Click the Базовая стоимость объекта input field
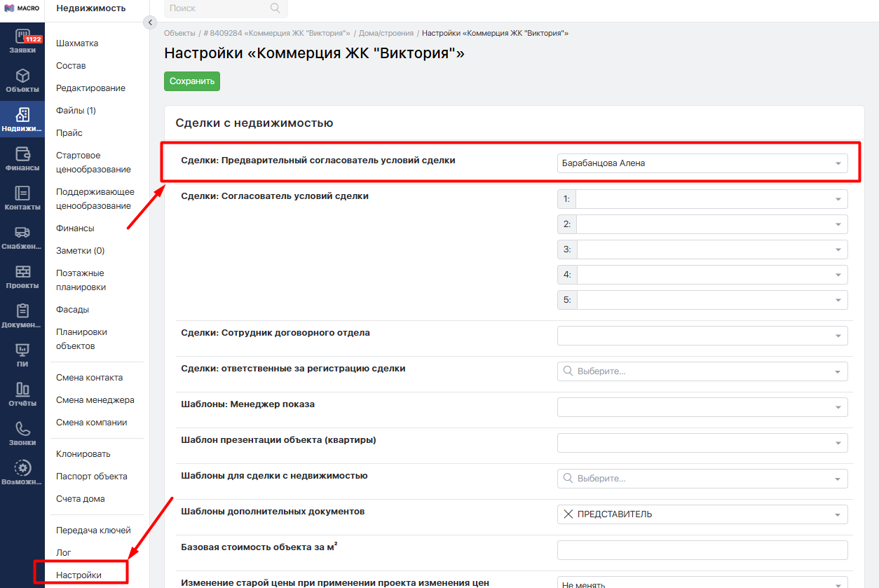 (x=702, y=550)
